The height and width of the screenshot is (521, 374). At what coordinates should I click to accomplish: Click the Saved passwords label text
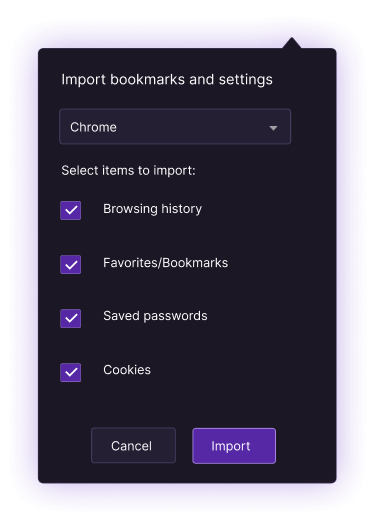tap(155, 316)
